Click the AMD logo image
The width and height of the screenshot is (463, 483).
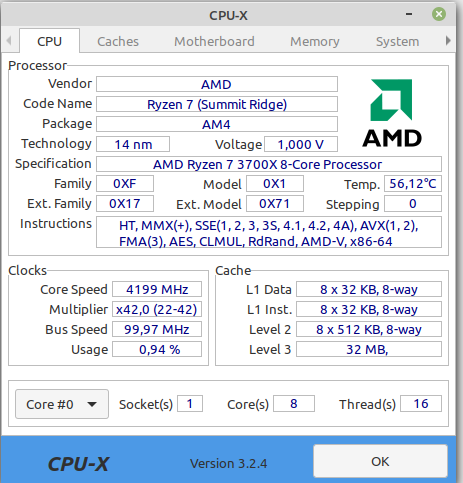coord(392,113)
